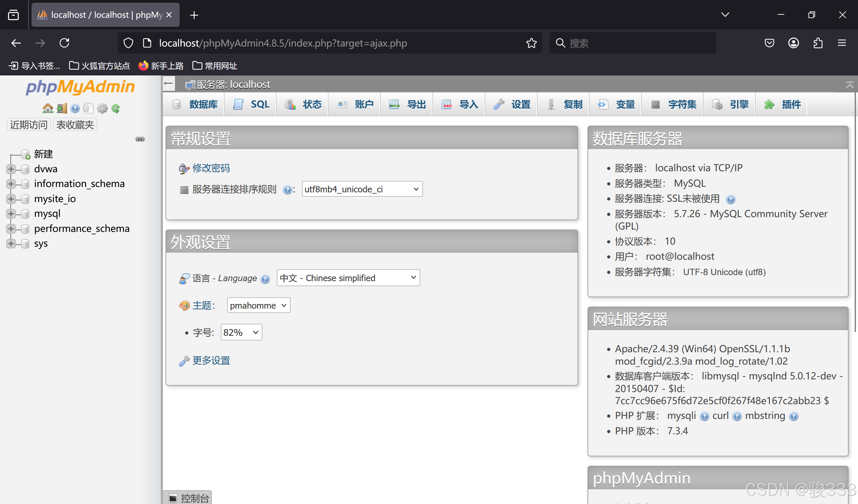The height and width of the screenshot is (504, 858).
Task: Open the MySQL documentation pages icon in sidebar
Action: click(x=88, y=108)
